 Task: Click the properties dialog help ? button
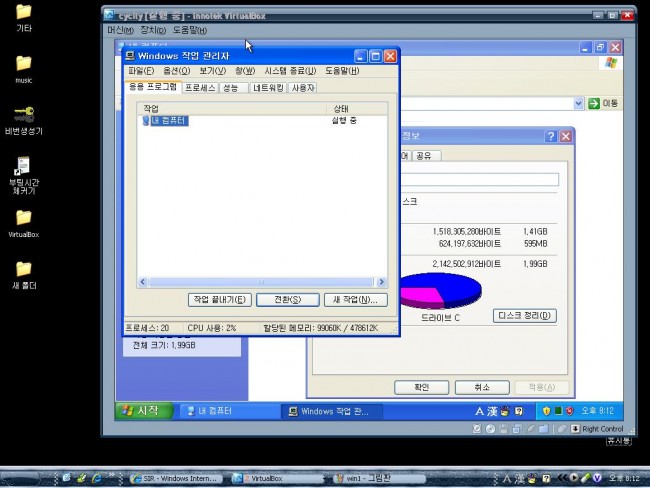click(551, 136)
